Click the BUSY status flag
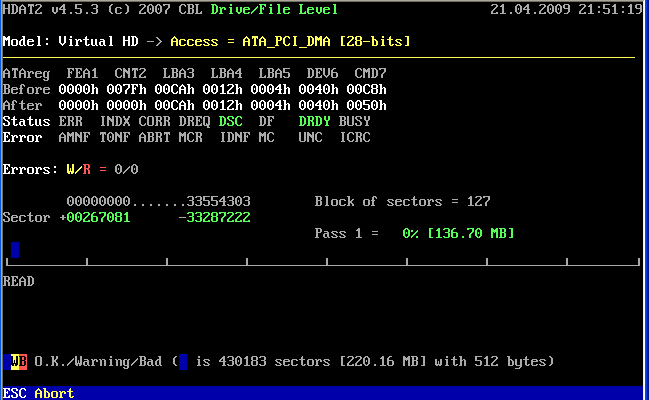 pyautogui.click(x=354, y=121)
